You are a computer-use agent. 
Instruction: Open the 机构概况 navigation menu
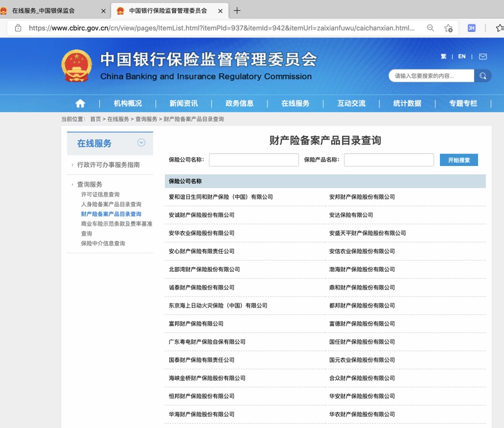pyautogui.click(x=127, y=103)
